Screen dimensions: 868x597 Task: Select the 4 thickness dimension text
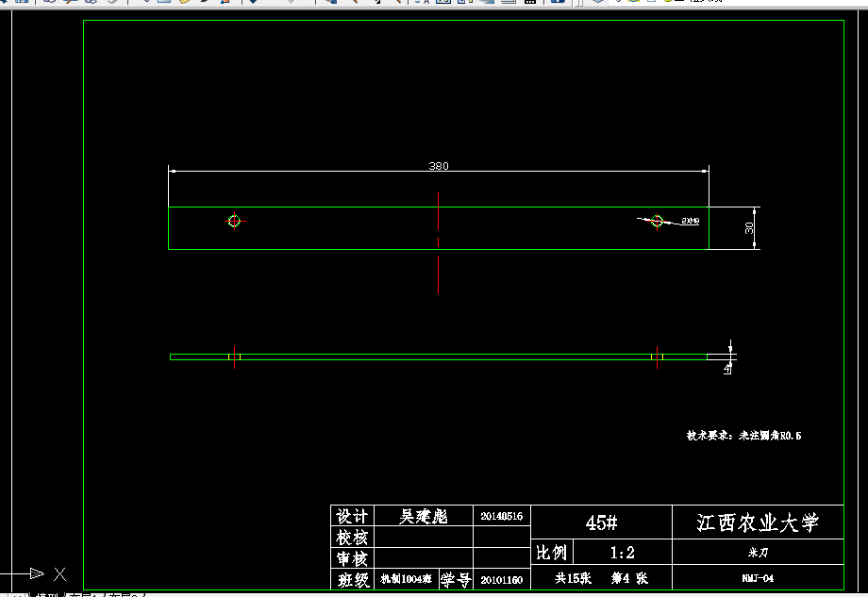727,368
